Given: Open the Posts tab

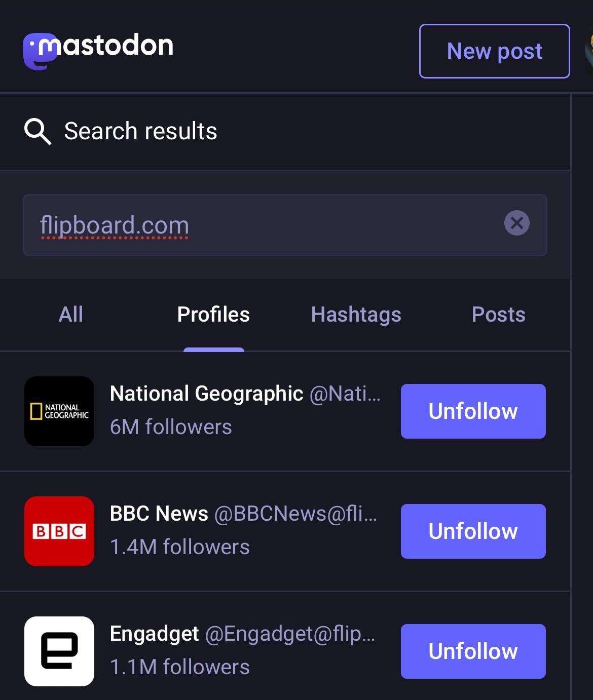Looking at the screenshot, I should (x=498, y=315).
